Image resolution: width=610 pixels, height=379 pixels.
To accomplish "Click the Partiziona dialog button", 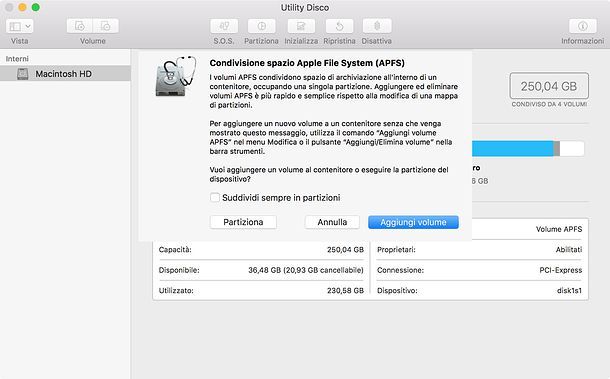I will 243,222.
